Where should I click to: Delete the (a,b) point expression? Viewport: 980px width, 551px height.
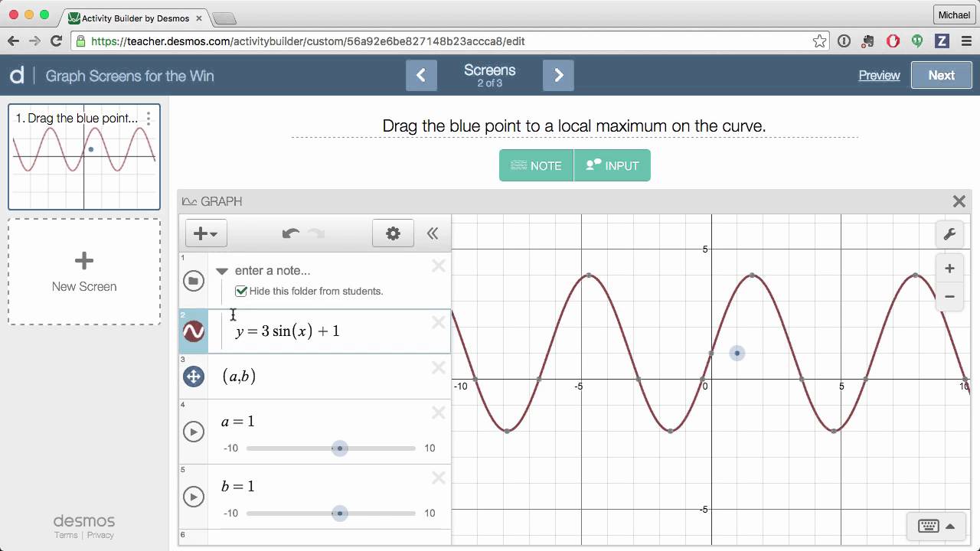coord(439,367)
